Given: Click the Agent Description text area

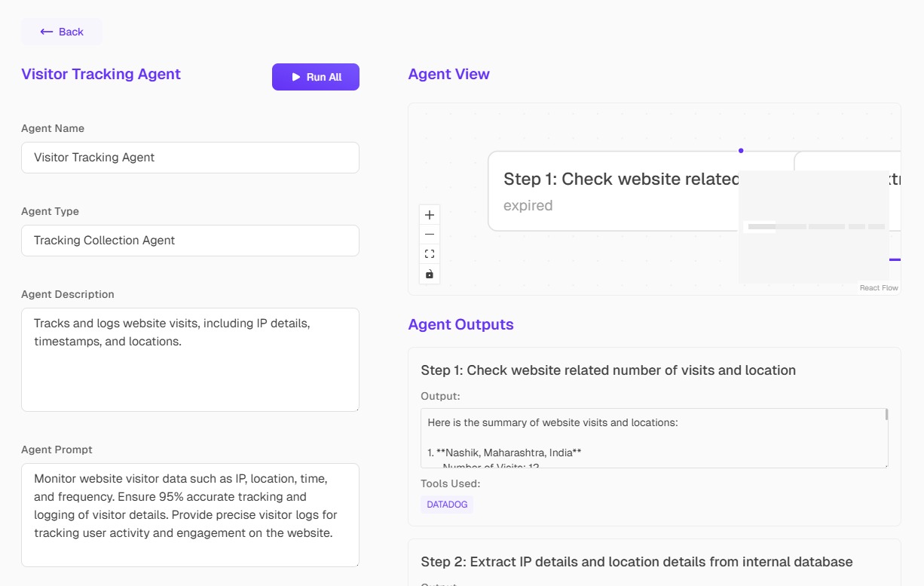Looking at the screenshot, I should [190, 360].
